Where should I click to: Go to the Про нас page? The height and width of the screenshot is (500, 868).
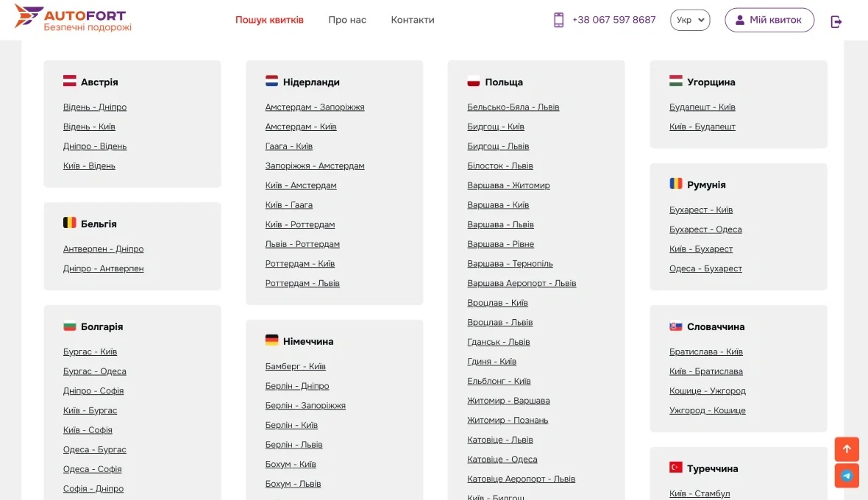tap(347, 20)
